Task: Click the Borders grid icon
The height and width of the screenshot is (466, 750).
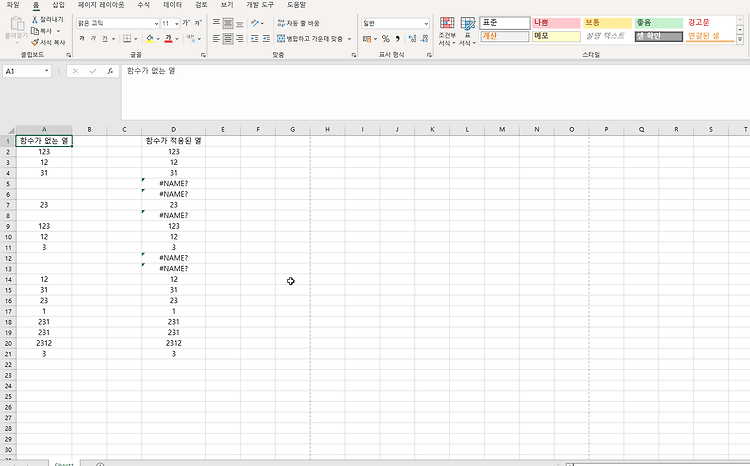Action: click(127, 39)
